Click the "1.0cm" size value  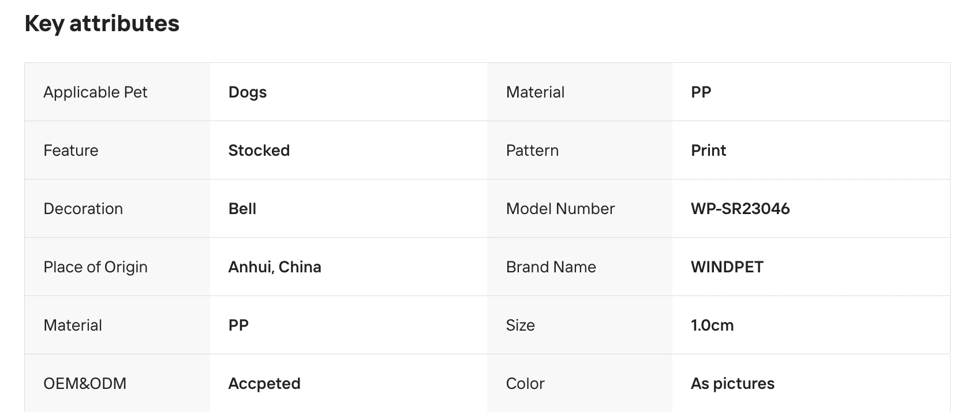point(712,325)
